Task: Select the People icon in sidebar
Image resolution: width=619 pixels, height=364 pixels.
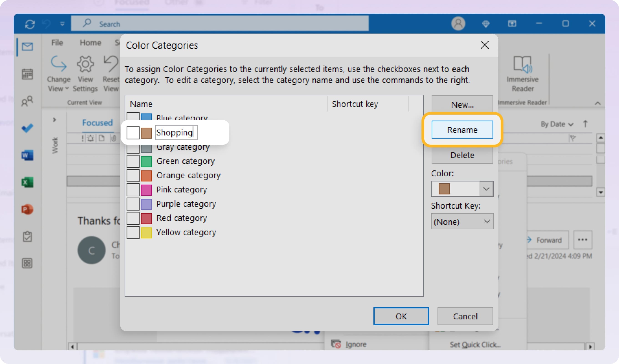Action: pos(27,101)
